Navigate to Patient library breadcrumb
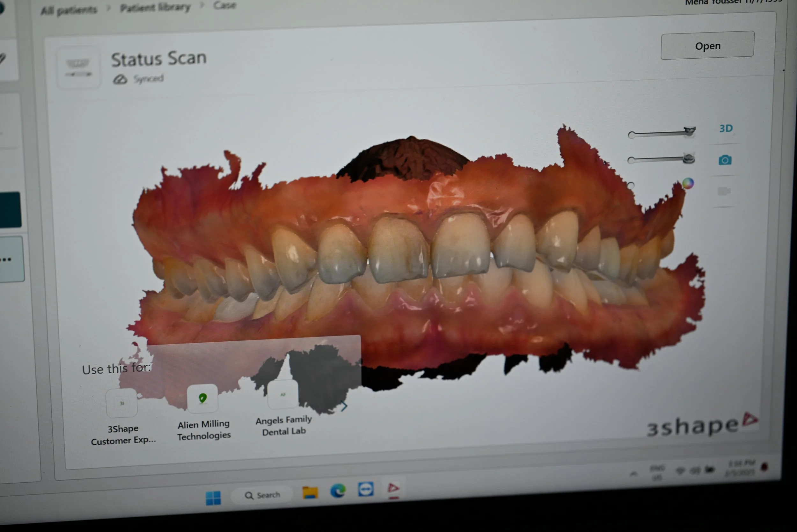 [155, 7]
